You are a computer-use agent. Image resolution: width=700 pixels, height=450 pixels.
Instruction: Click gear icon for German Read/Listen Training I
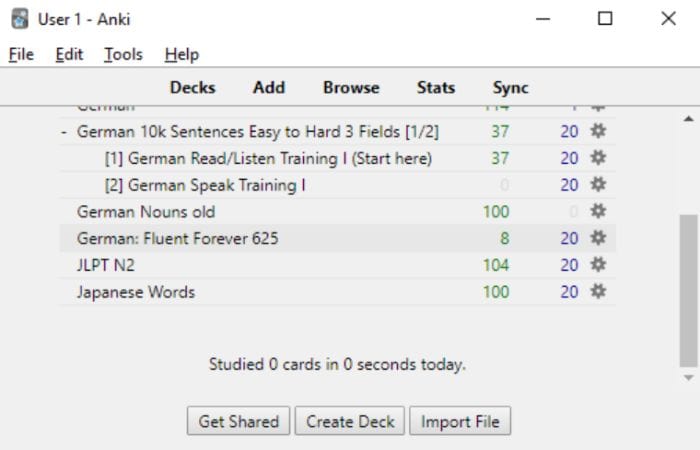(x=598, y=158)
